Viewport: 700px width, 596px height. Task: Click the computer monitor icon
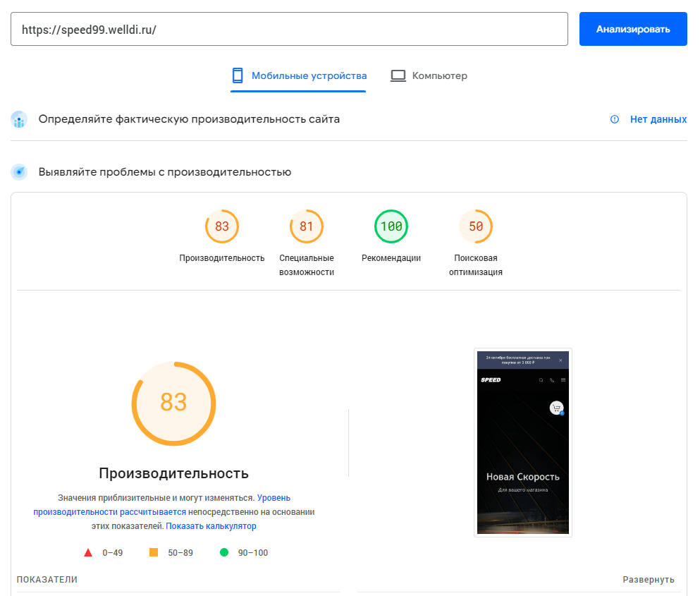click(398, 75)
